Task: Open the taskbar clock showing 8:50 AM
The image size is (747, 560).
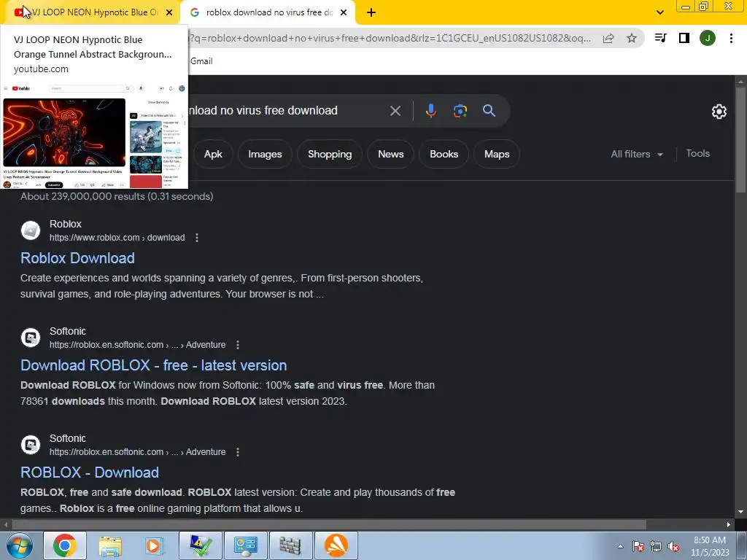Action: 710,546
